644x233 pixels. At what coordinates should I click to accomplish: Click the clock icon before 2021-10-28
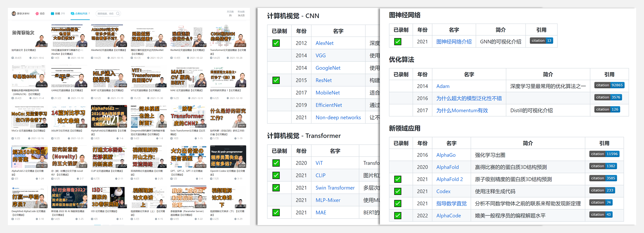[228, 58]
